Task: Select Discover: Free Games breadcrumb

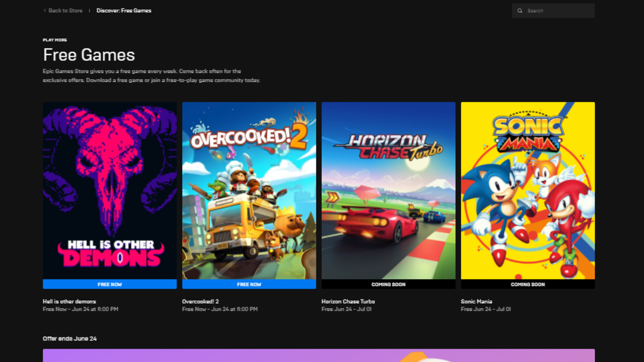Action: pos(124,10)
